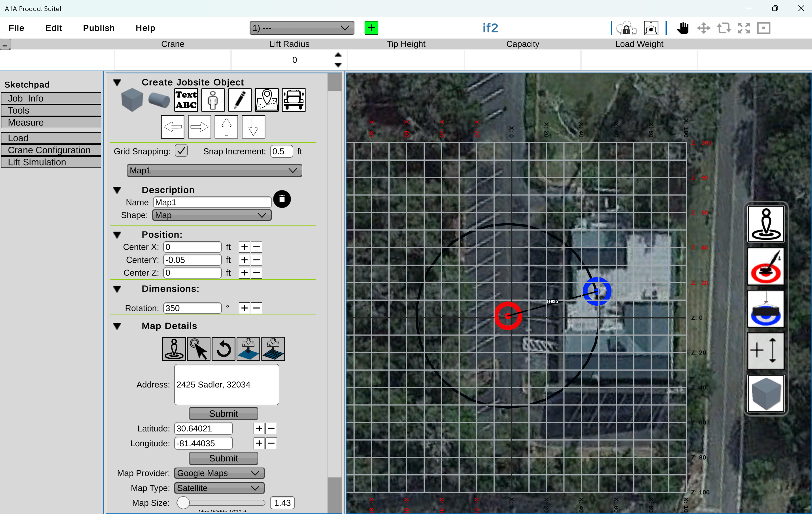Collapse the Create Jobsite Object section
Viewport: 812px width, 514px height.
117,82
